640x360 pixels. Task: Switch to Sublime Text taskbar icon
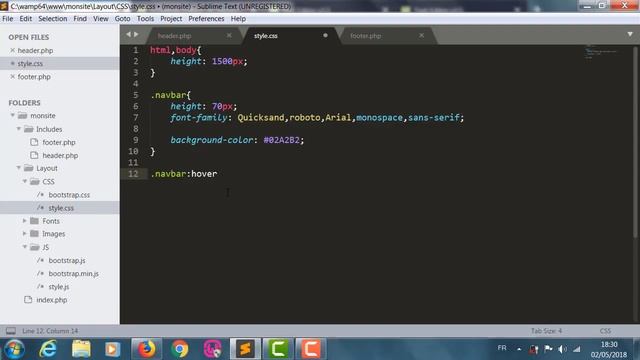click(245, 349)
